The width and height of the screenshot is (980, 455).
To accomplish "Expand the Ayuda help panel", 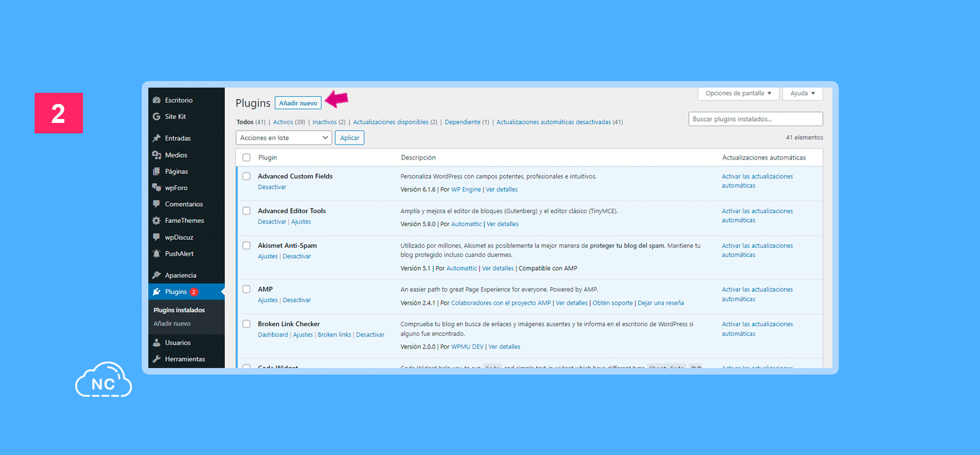I will [x=802, y=93].
